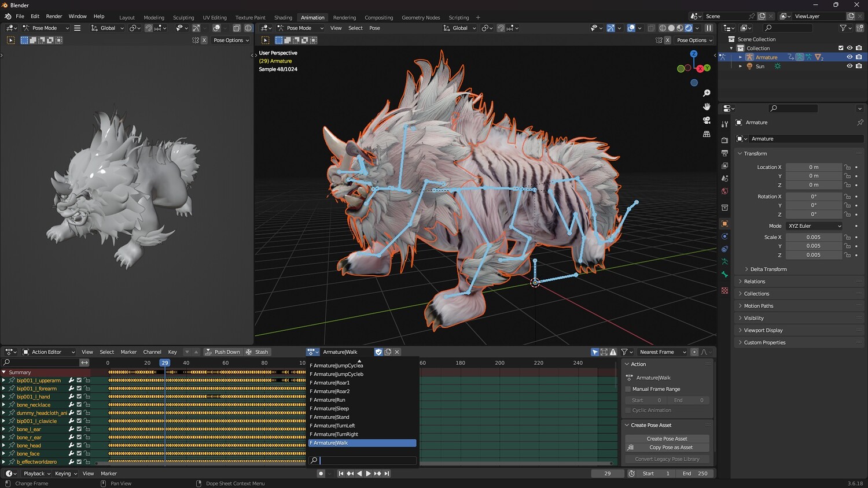Open the View Layer properties tab
868x488 pixels.
point(724,165)
